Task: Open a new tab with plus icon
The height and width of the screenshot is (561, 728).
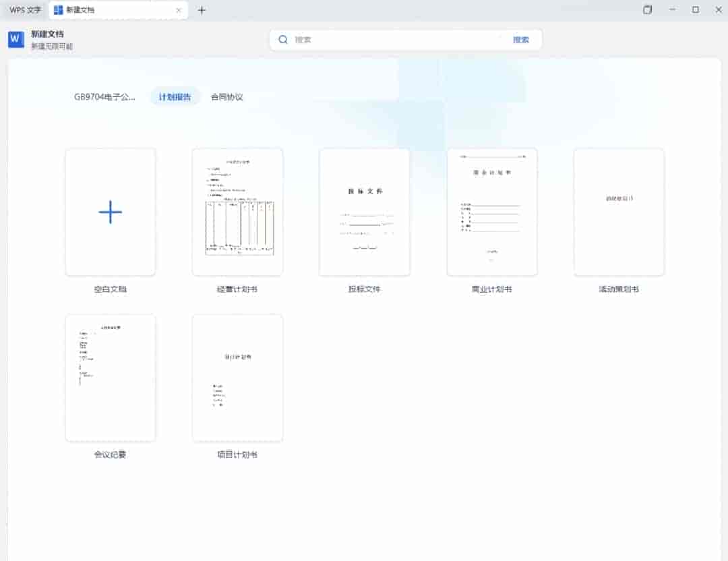Action: [x=202, y=10]
